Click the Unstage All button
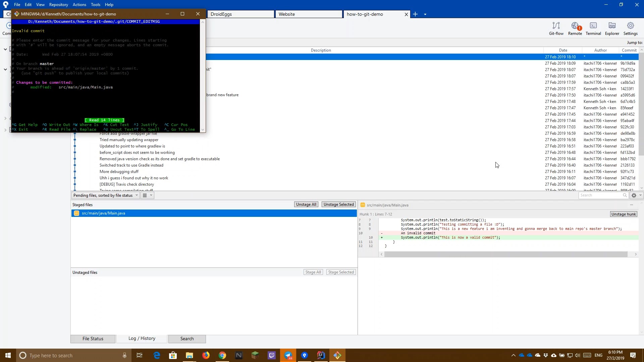Viewport: 644px width, 362px height. (306, 204)
